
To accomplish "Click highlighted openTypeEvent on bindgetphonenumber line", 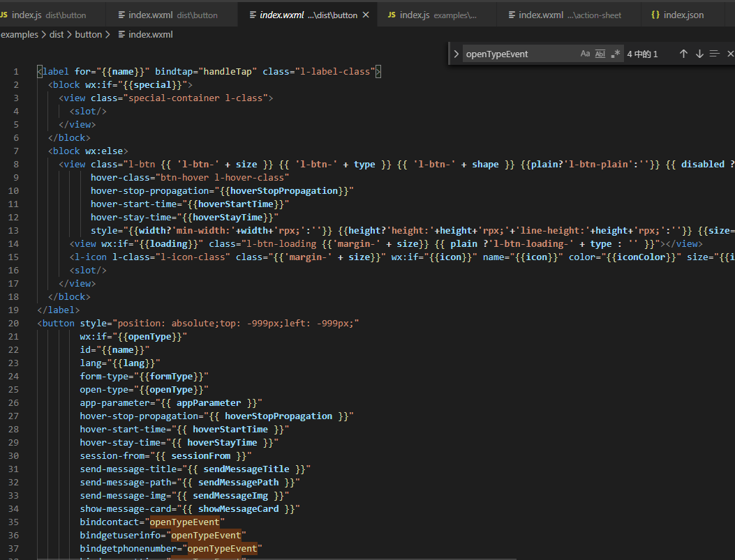I will (222, 548).
